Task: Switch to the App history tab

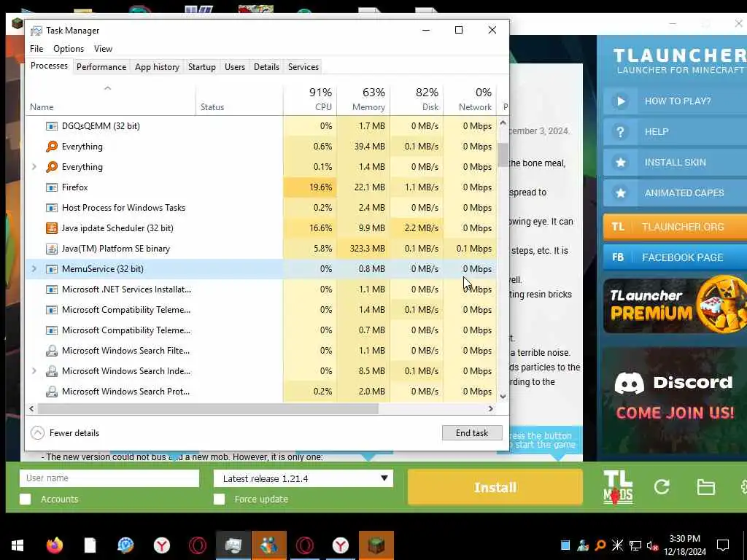Action: click(x=157, y=66)
